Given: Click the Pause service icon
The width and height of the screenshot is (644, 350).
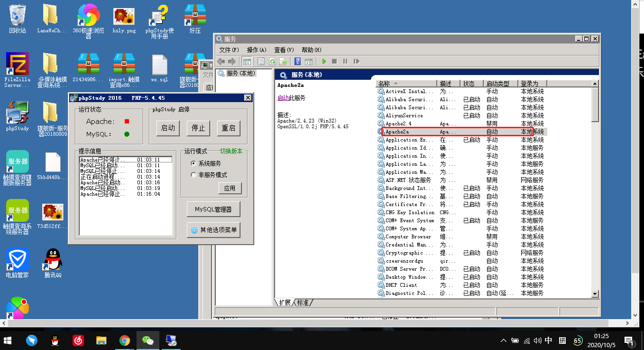Looking at the screenshot, I should [x=345, y=61].
